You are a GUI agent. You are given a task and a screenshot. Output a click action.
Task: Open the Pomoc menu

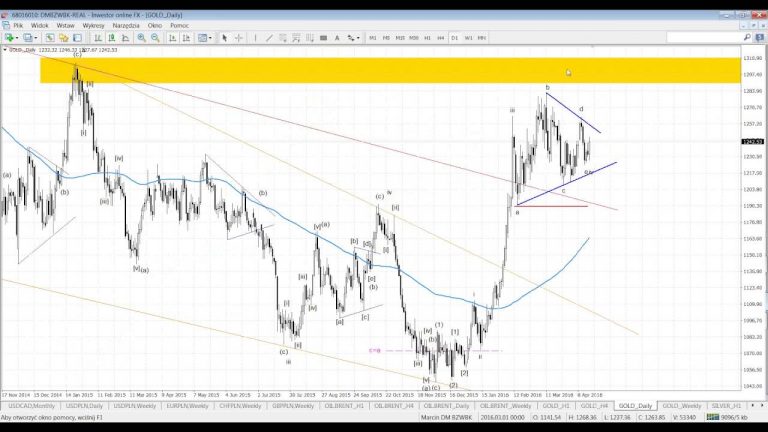tap(179, 25)
